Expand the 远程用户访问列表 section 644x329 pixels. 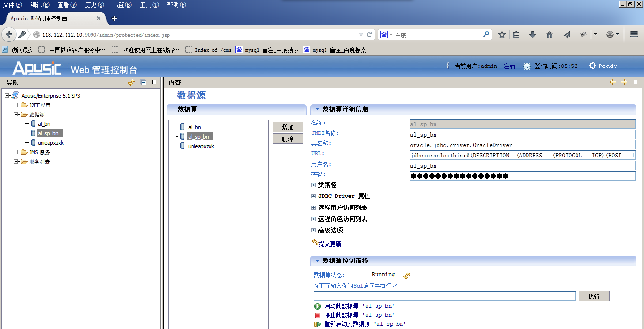313,208
